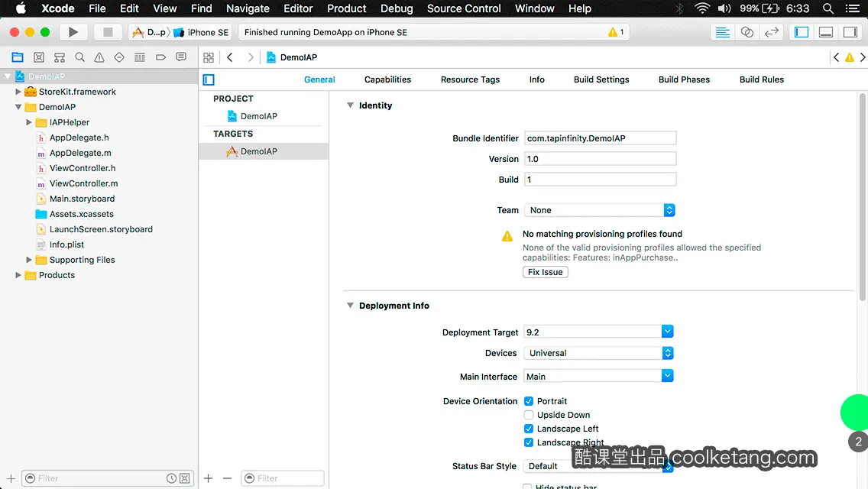The height and width of the screenshot is (489, 868).
Task: Expand the Supporting Files folder
Action: click(29, 259)
